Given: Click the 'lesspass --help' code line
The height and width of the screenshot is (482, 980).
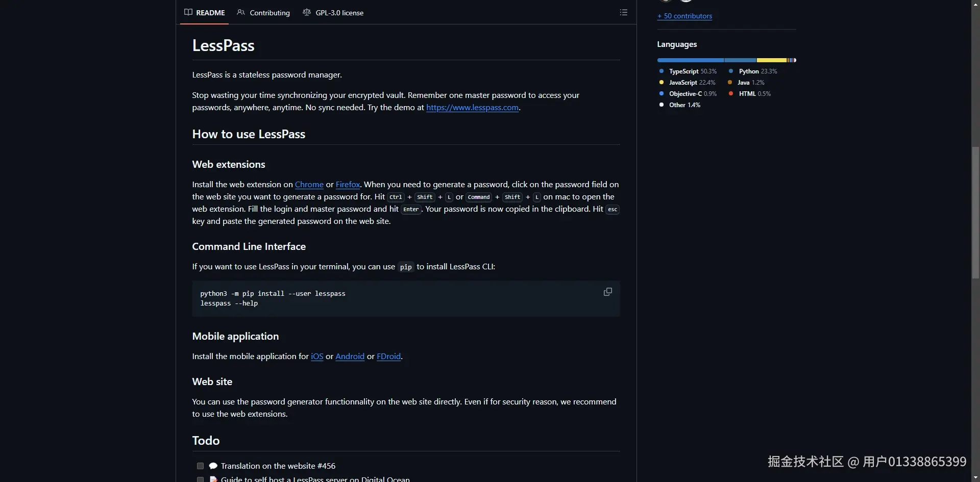Looking at the screenshot, I should (229, 303).
